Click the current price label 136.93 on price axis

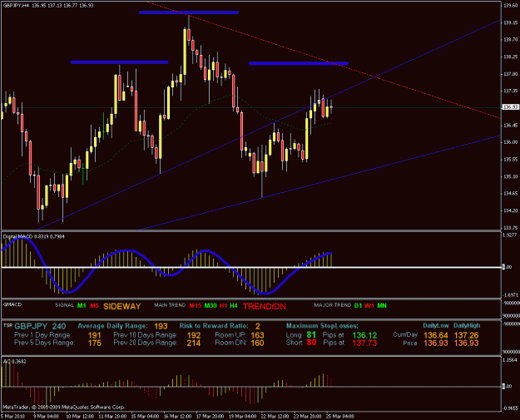(x=511, y=107)
